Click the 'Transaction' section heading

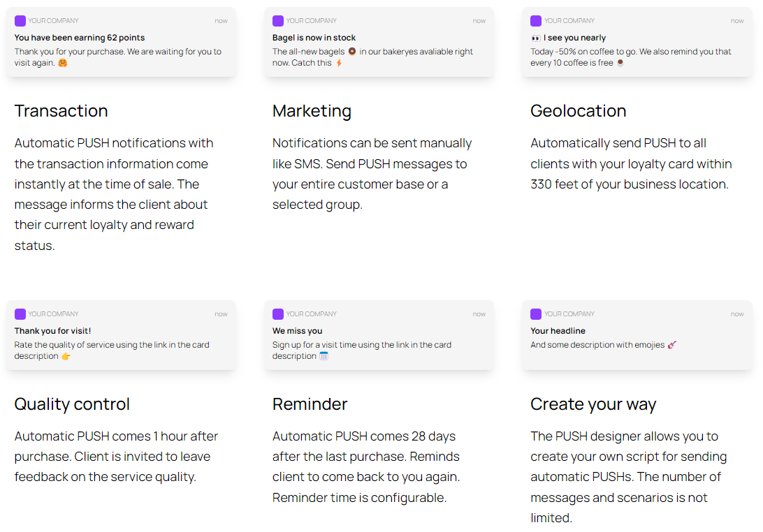click(x=61, y=111)
